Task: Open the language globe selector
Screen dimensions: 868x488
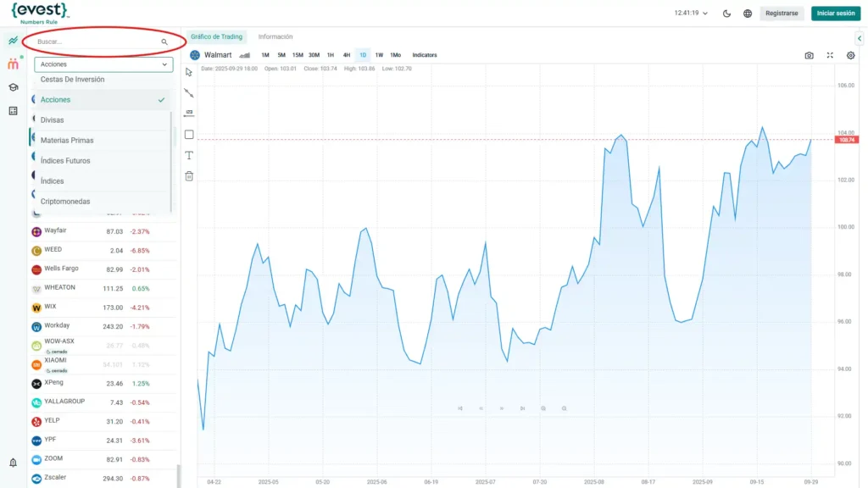Action: click(x=748, y=14)
